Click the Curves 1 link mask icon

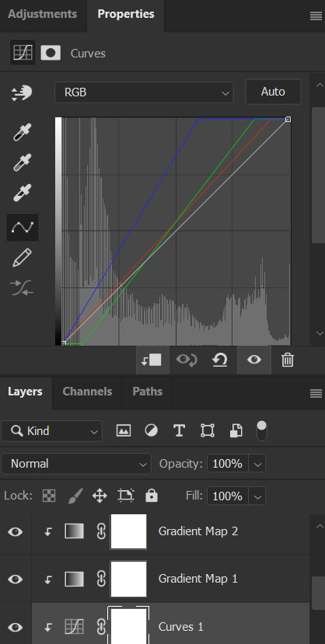coord(100,627)
